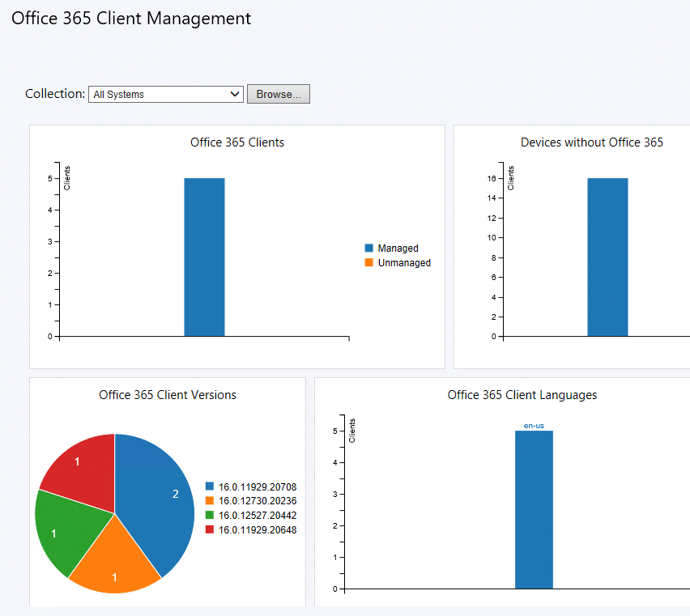This screenshot has height=616, width=690.
Task: Open the Collection dropdown showing All Systems
Action: tap(165, 94)
